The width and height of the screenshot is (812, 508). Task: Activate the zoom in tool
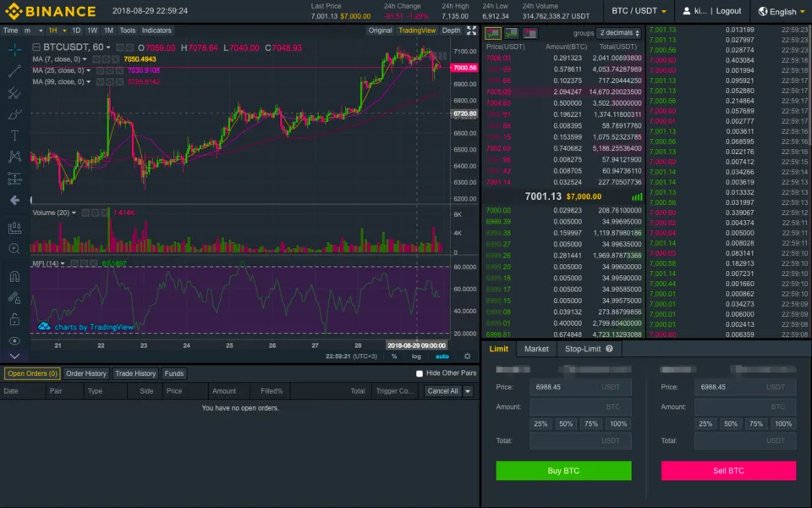tap(14, 249)
